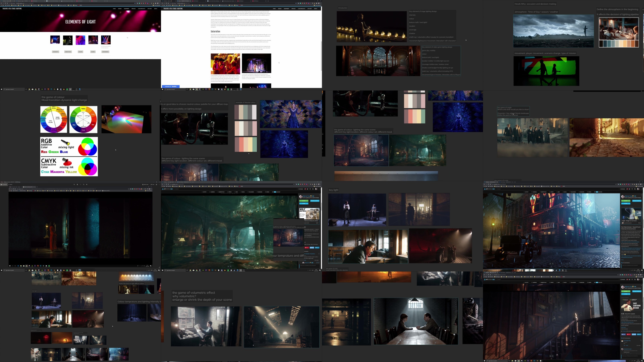The height and width of the screenshot is (362, 644).
Task: Open DESIGN menu on the Saturation article page
Action: [280, 9]
